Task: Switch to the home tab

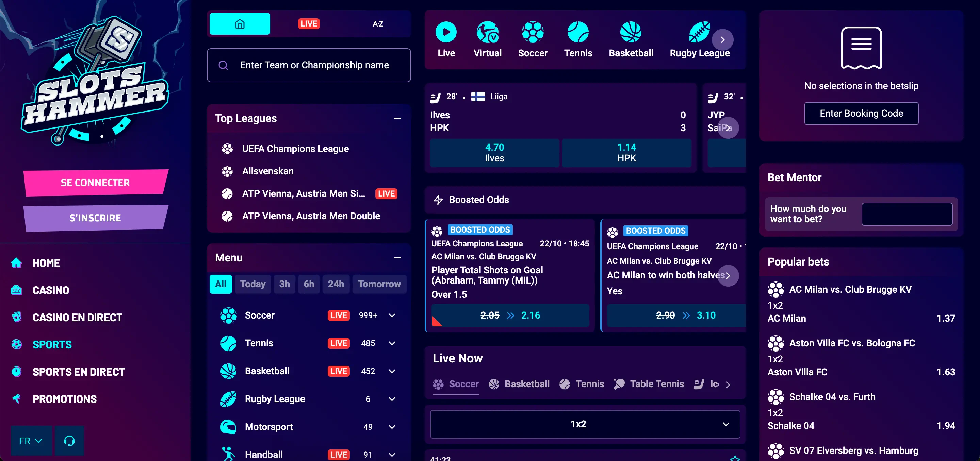Action: (x=240, y=24)
